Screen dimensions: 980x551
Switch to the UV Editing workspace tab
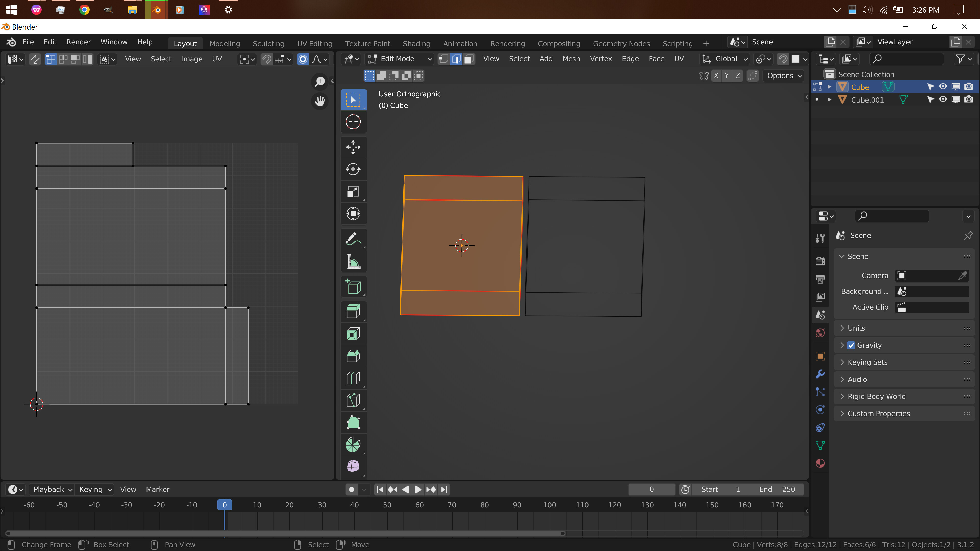[315, 43]
